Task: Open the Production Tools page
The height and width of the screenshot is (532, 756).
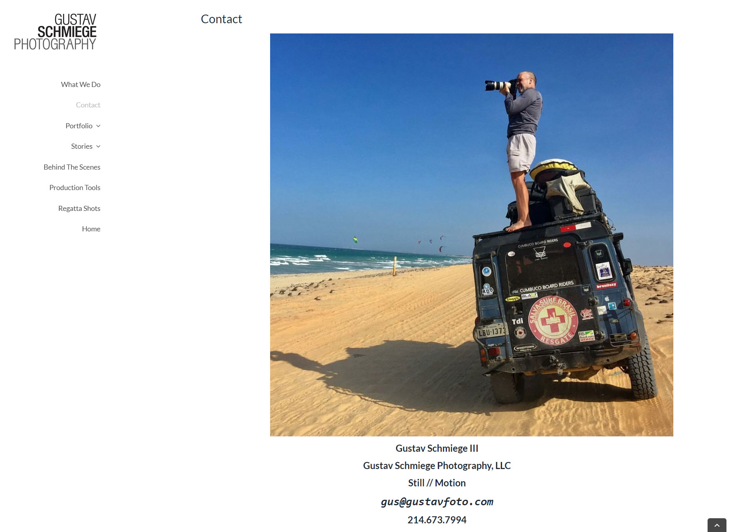Action: [x=74, y=188]
